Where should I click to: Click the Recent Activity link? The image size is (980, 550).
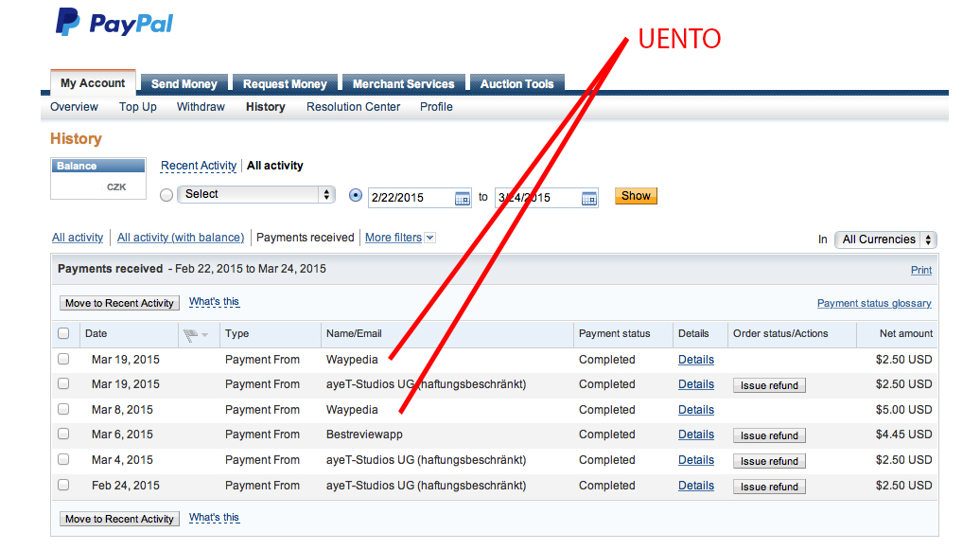point(199,166)
